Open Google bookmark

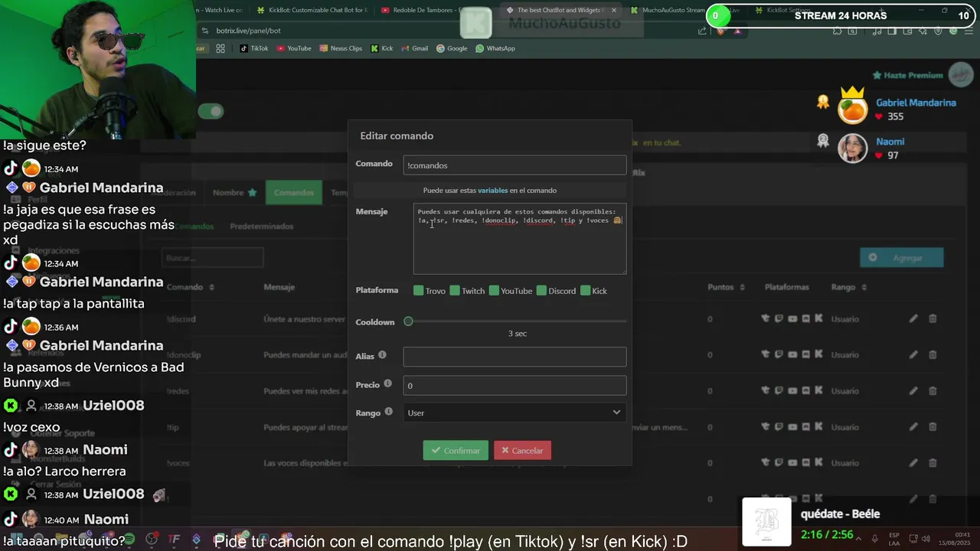click(x=452, y=48)
